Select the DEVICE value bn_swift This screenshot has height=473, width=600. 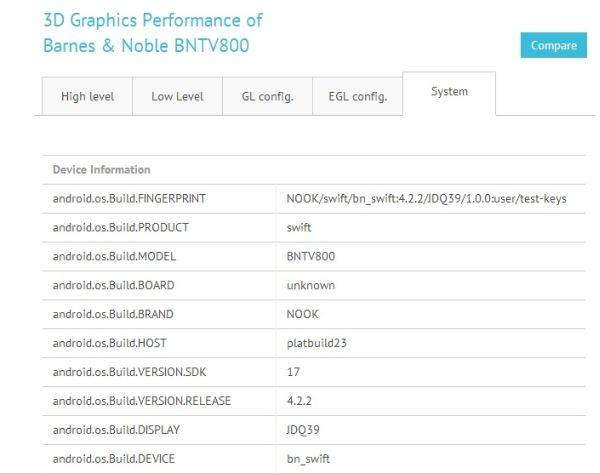pyautogui.click(x=308, y=458)
